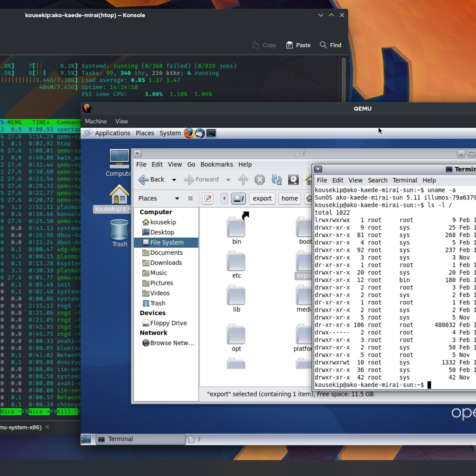The height and width of the screenshot is (476, 476).
Task: Select Downloads in Places sidebar
Action: click(166, 263)
